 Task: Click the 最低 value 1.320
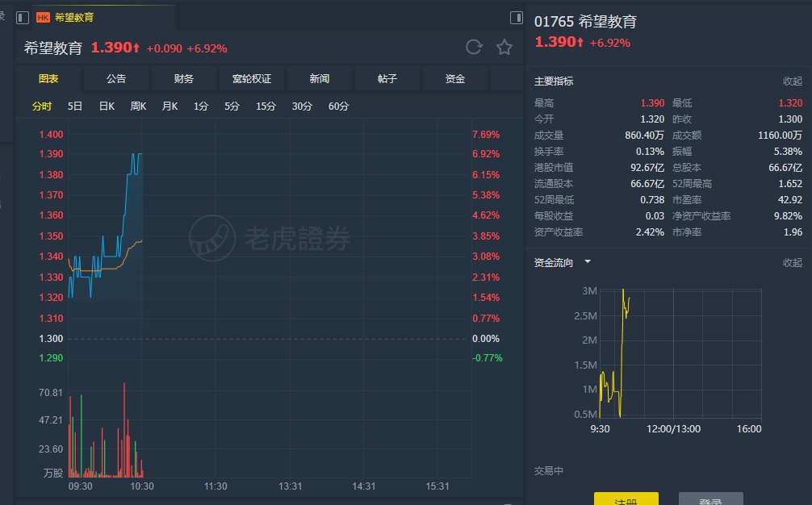click(x=790, y=103)
